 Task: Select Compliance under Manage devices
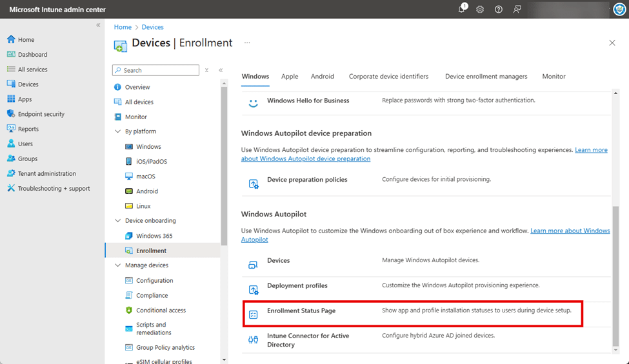point(152,295)
